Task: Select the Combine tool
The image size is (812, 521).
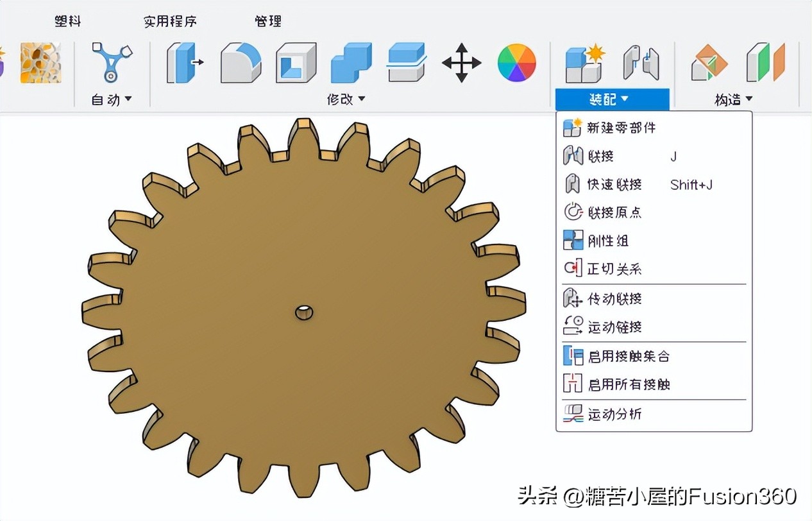Action: click(351, 62)
